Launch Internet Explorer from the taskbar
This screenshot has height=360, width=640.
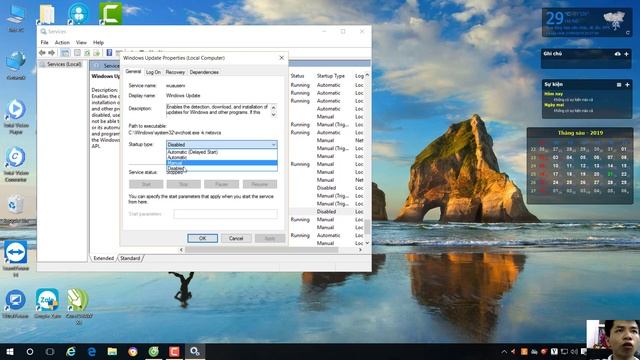71,351
